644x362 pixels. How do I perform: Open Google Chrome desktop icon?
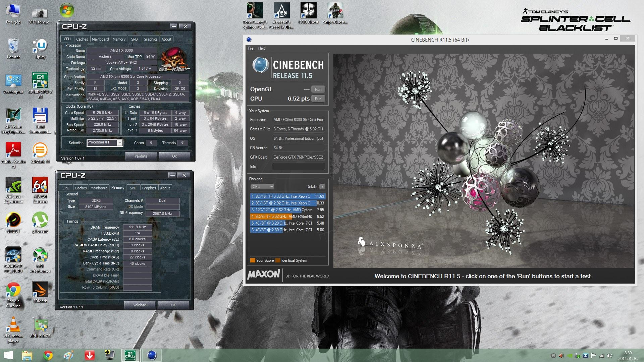click(13, 295)
